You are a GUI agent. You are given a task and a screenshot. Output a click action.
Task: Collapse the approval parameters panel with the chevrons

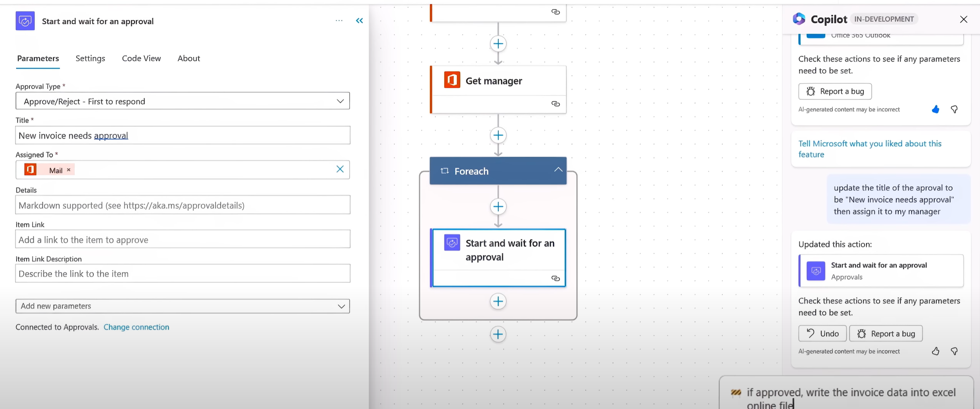click(359, 20)
